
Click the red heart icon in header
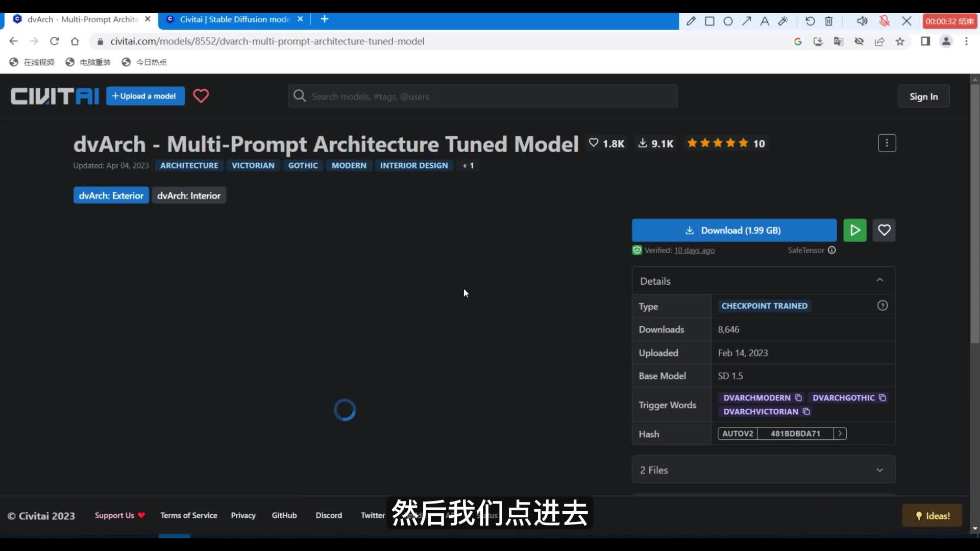click(x=201, y=96)
